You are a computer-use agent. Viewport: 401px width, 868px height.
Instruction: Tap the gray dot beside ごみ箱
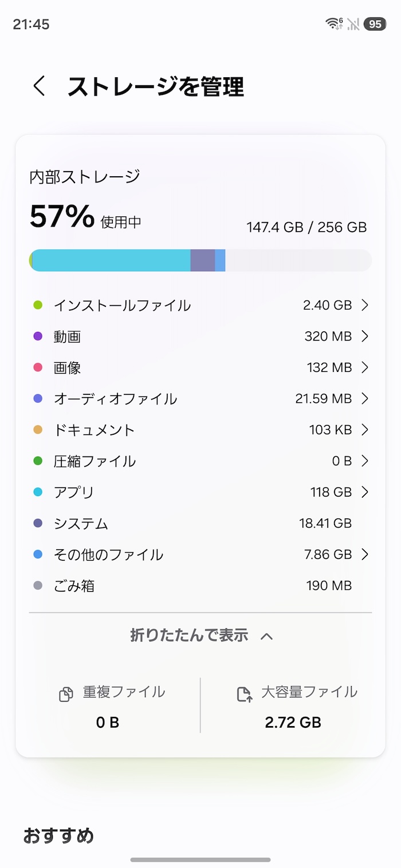[x=37, y=585]
